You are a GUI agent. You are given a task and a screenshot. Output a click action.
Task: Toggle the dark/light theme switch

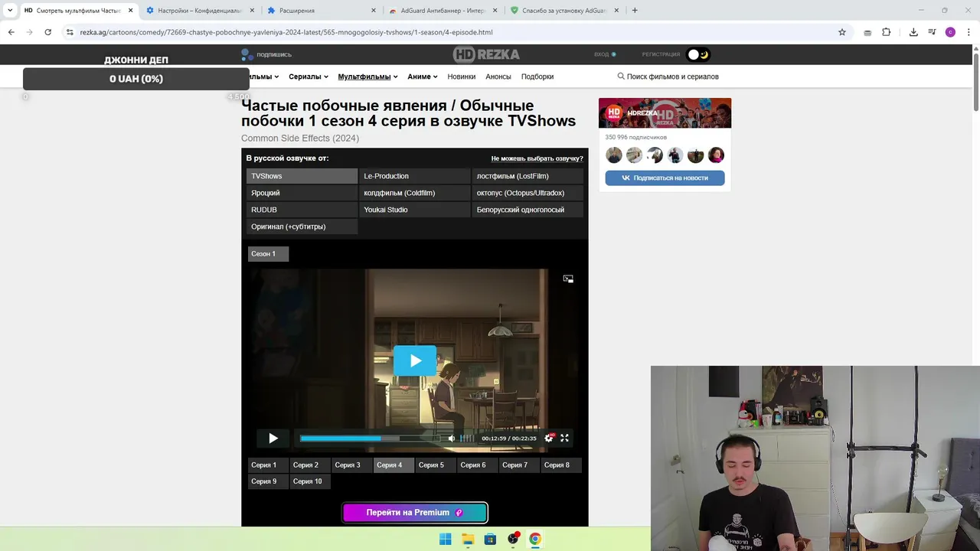click(x=698, y=54)
